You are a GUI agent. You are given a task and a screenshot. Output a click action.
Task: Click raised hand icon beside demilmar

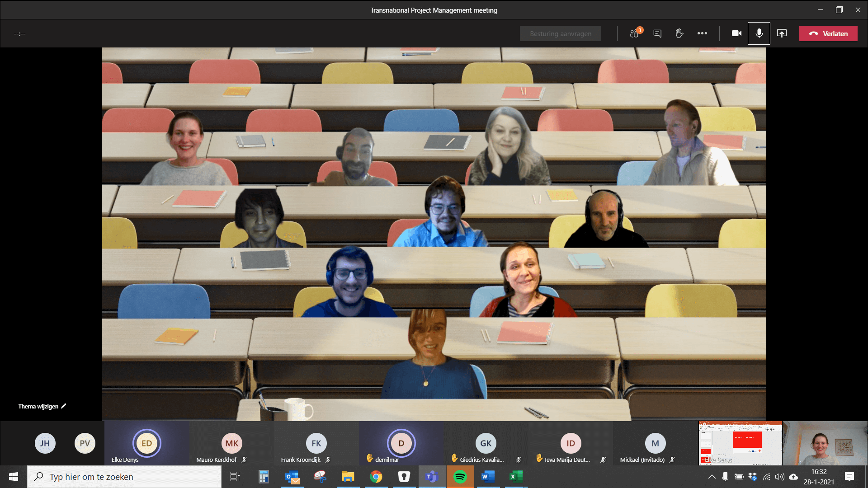click(369, 458)
